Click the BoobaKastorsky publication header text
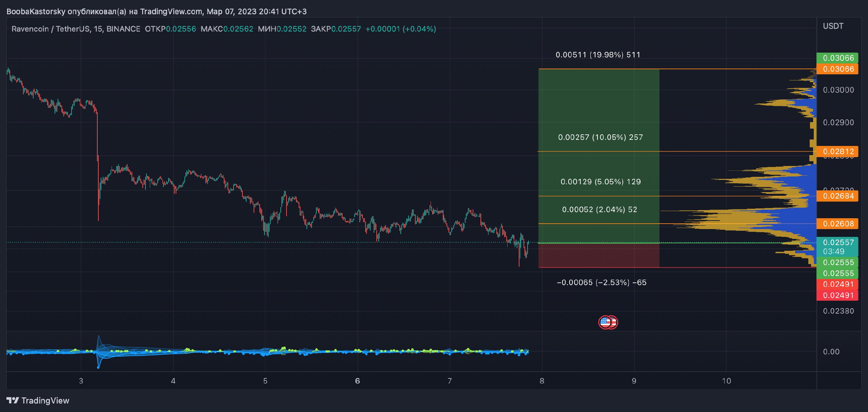 [156, 12]
